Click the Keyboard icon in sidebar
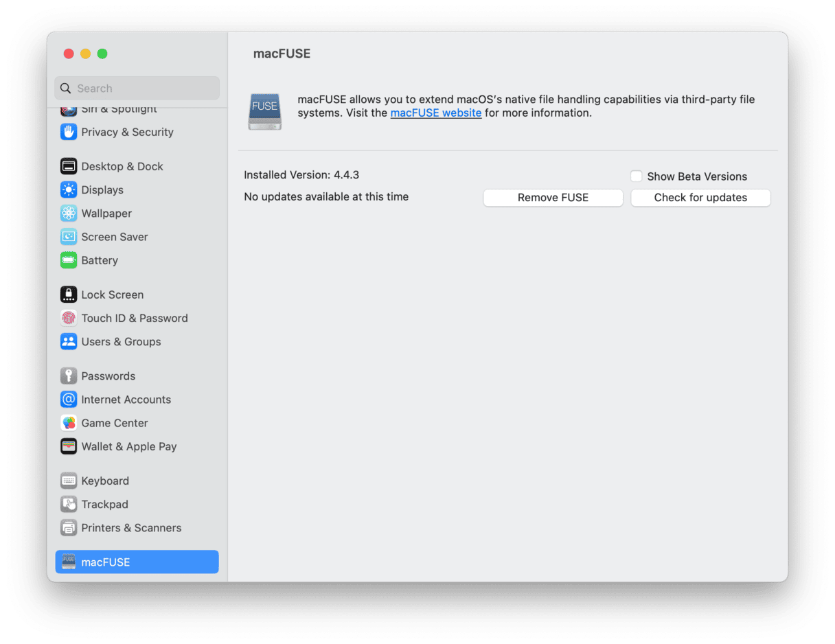835x644 pixels. 69,481
